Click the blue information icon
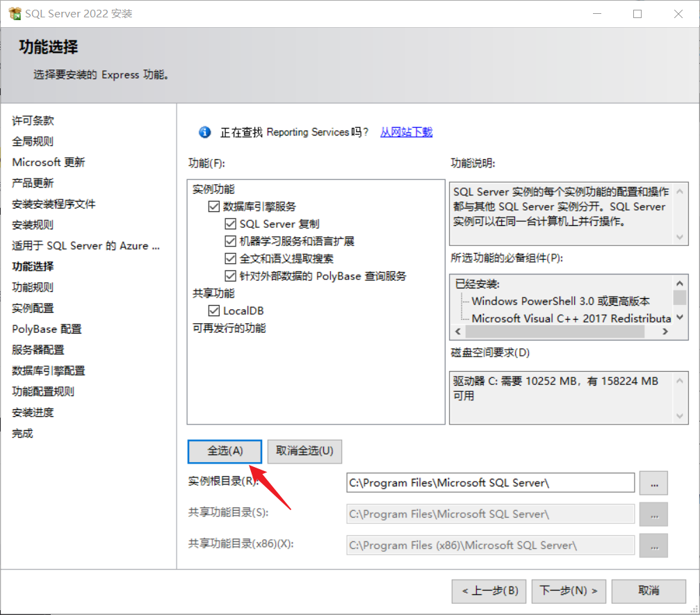700x615 pixels. [x=205, y=132]
